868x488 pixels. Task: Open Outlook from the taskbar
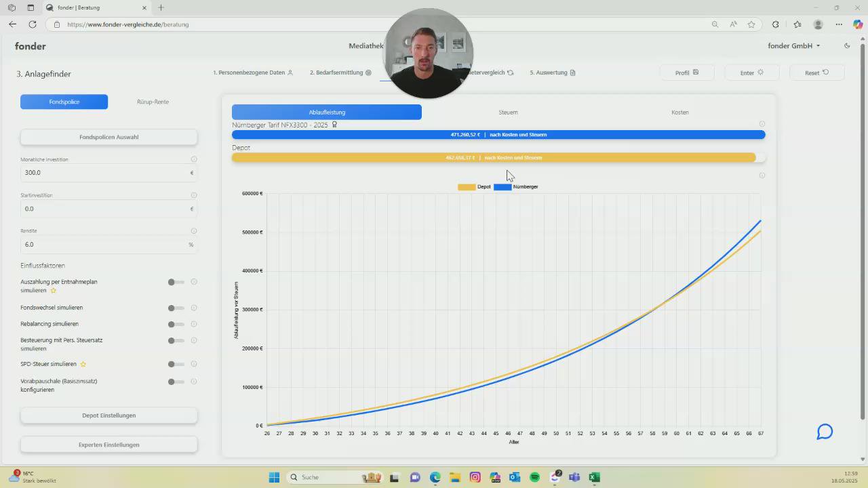coord(515,477)
